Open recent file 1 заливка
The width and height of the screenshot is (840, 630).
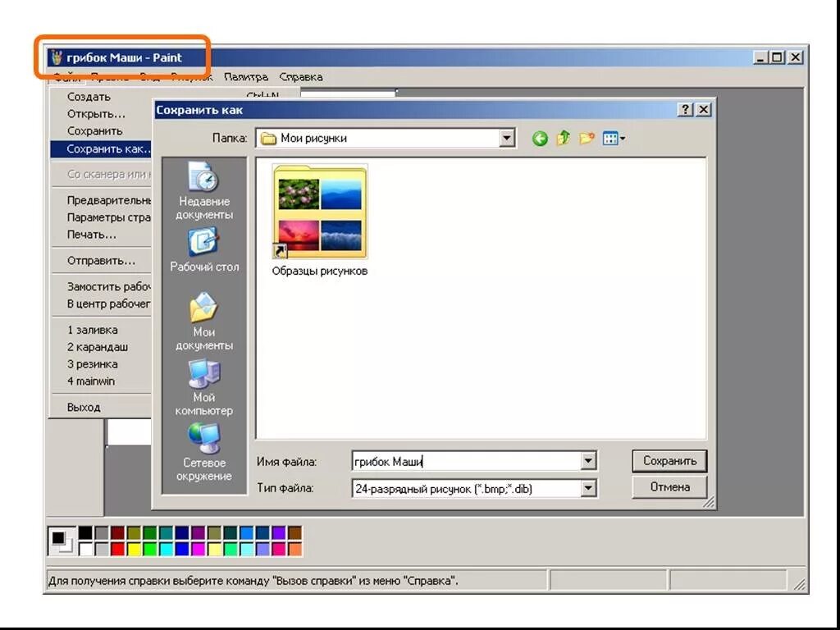[92, 330]
